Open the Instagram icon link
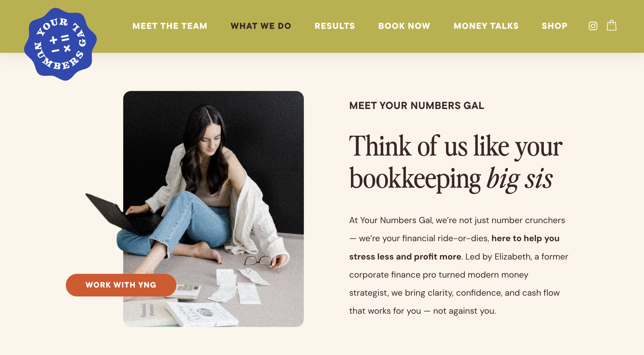 593,26
